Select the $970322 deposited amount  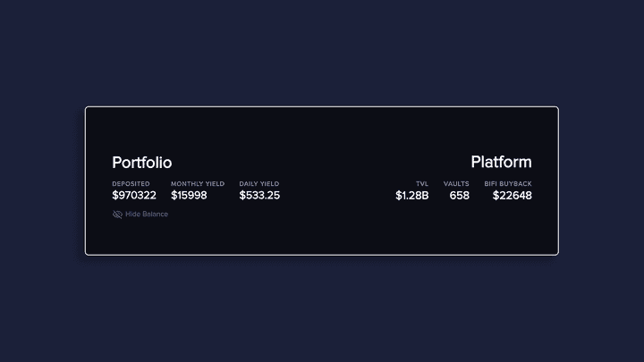pyautogui.click(x=134, y=195)
